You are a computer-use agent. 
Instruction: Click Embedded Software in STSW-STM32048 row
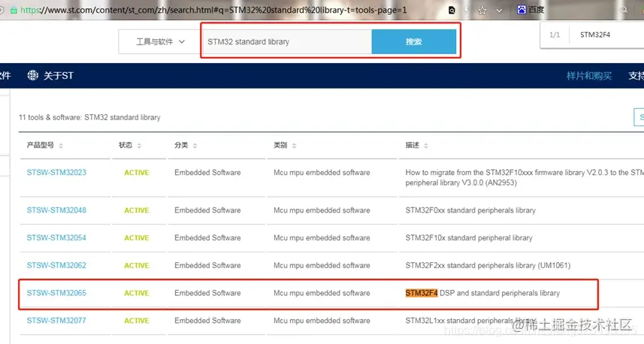tap(207, 210)
